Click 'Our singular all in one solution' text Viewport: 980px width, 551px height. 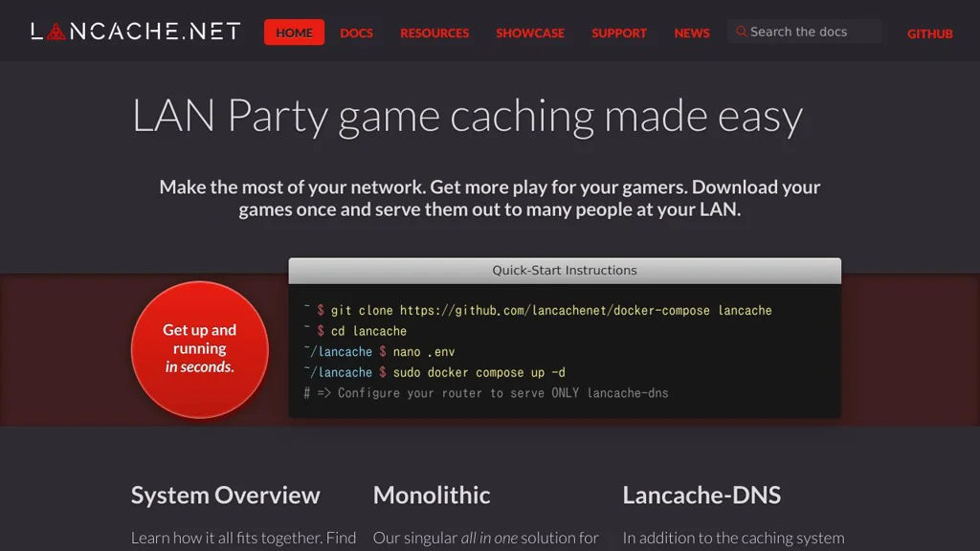[x=485, y=538]
